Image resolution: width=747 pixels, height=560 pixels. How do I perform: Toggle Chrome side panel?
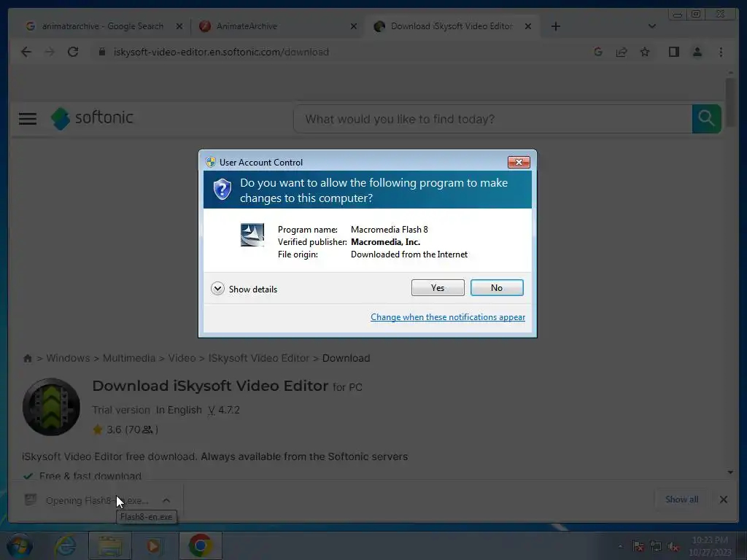tap(673, 52)
